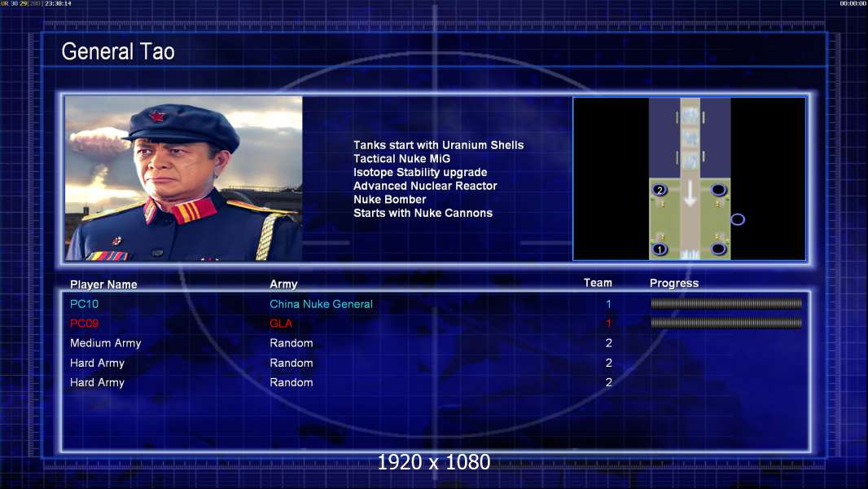Screen dimensions: 868x489
Task: Click the hollow ring marker beside the minimap
Action: (x=738, y=219)
